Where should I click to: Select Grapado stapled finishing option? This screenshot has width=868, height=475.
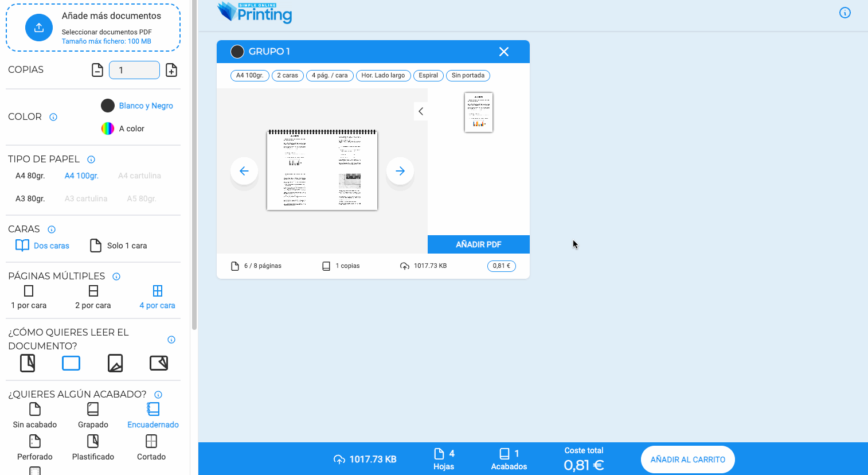click(x=93, y=415)
